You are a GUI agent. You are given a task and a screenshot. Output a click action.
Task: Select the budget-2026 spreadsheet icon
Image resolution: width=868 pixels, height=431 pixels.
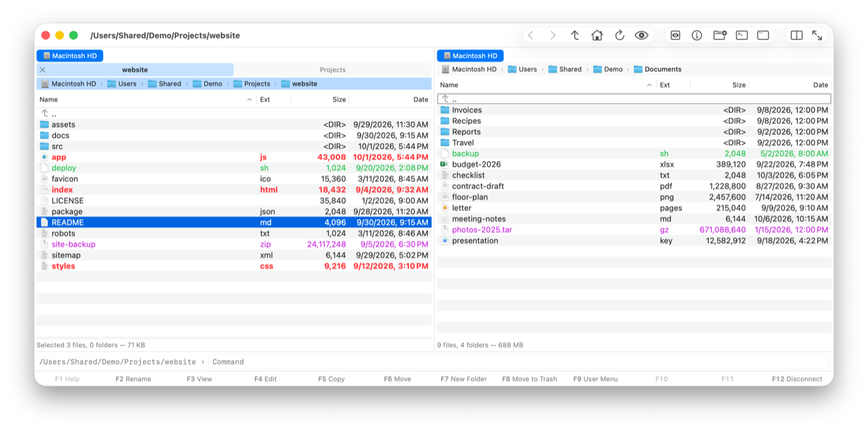pos(444,164)
